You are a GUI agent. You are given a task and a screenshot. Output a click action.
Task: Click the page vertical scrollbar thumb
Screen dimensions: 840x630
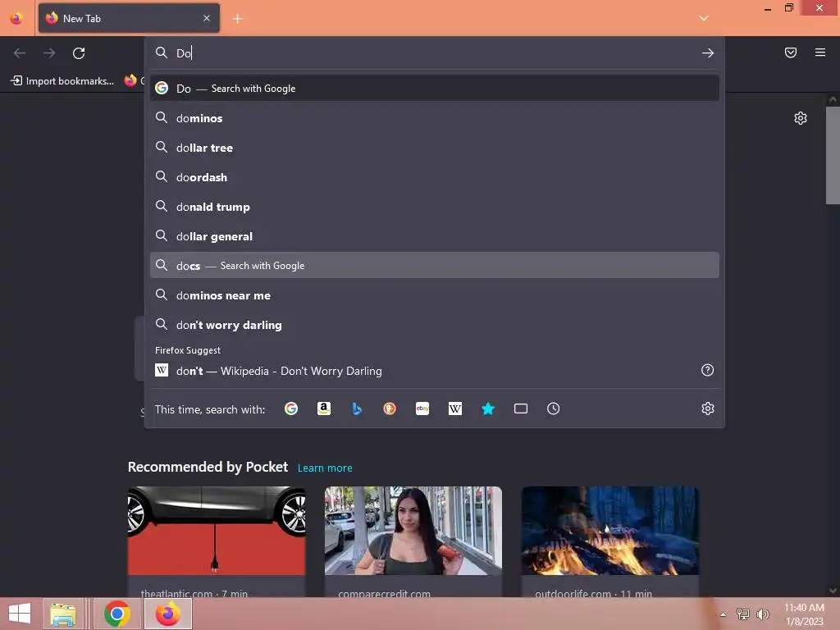tap(833, 155)
